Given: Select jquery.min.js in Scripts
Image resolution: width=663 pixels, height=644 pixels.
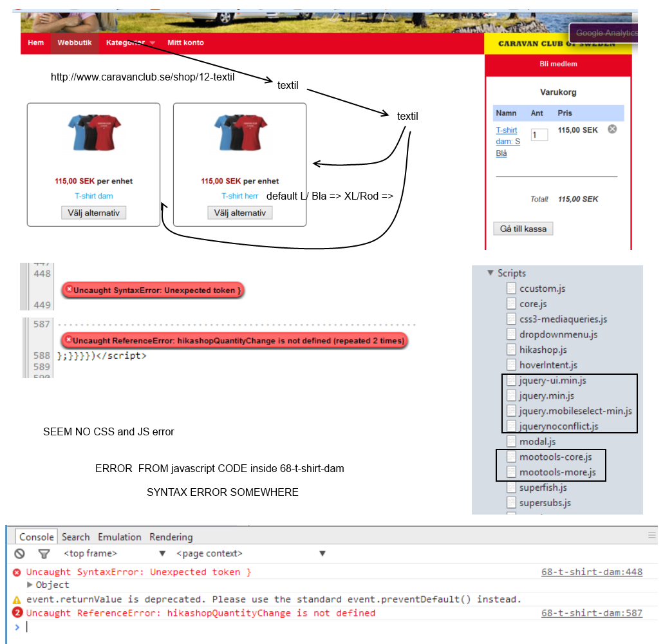Looking at the screenshot, I should click(546, 395).
